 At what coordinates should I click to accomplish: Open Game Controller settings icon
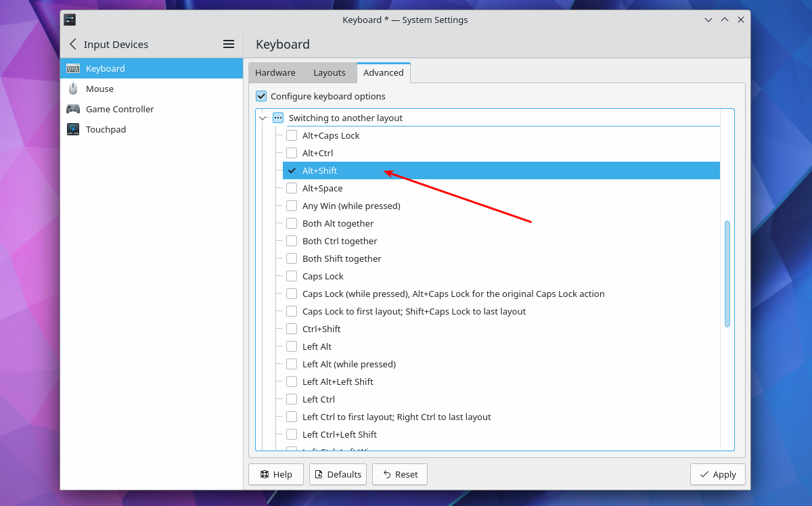pyautogui.click(x=73, y=109)
